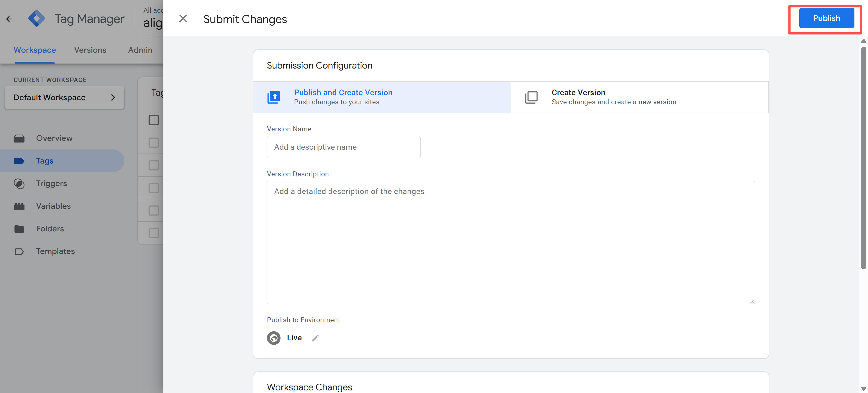Image resolution: width=868 pixels, height=393 pixels.
Task: Open Variables in the sidebar
Action: tap(53, 206)
